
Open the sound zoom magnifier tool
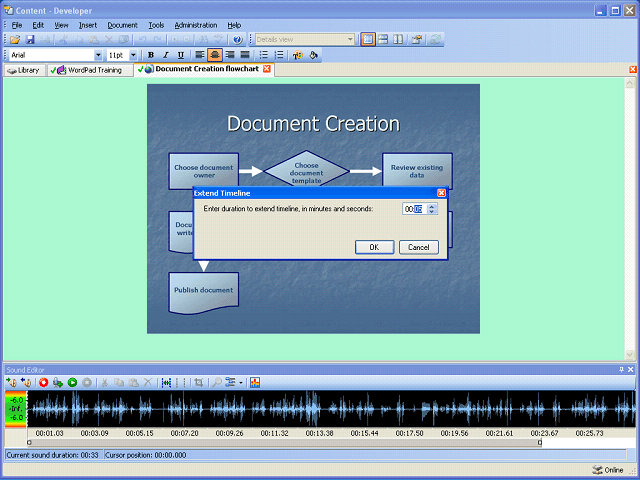[217, 382]
